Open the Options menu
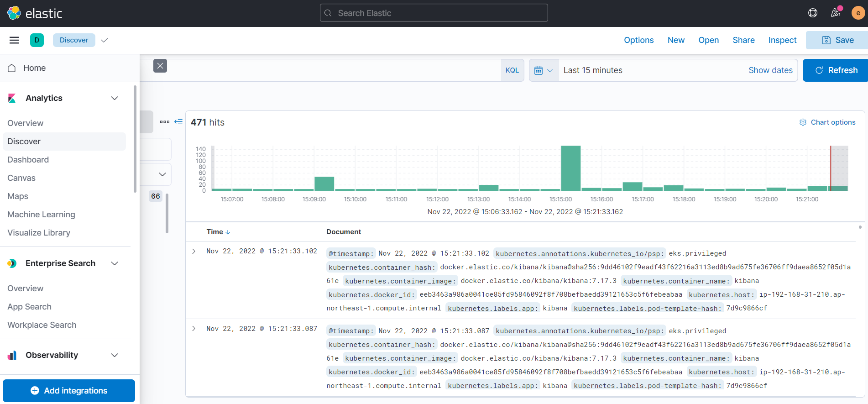 pyautogui.click(x=638, y=40)
